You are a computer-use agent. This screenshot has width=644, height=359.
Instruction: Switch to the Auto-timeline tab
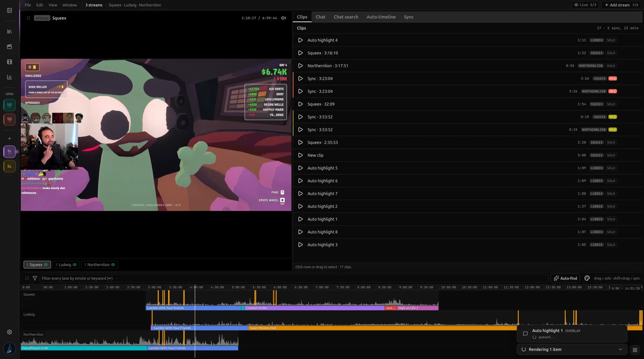pos(381,17)
